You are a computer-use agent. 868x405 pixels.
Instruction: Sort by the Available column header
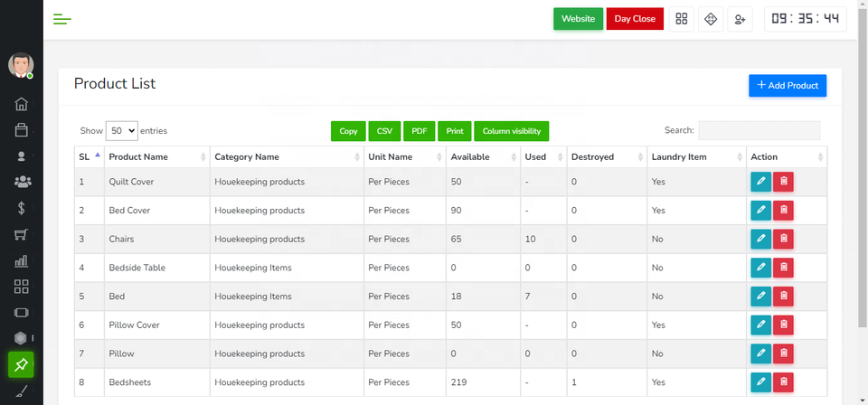point(482,157)
